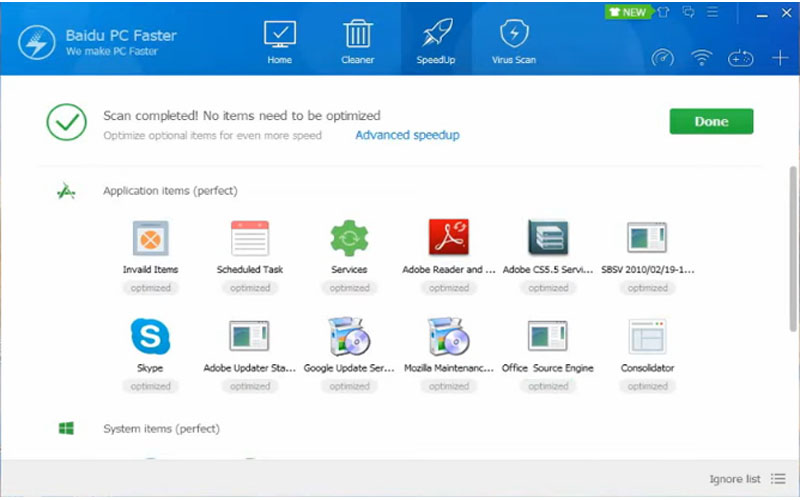Open the skin shirt icon

pos(663,12)
